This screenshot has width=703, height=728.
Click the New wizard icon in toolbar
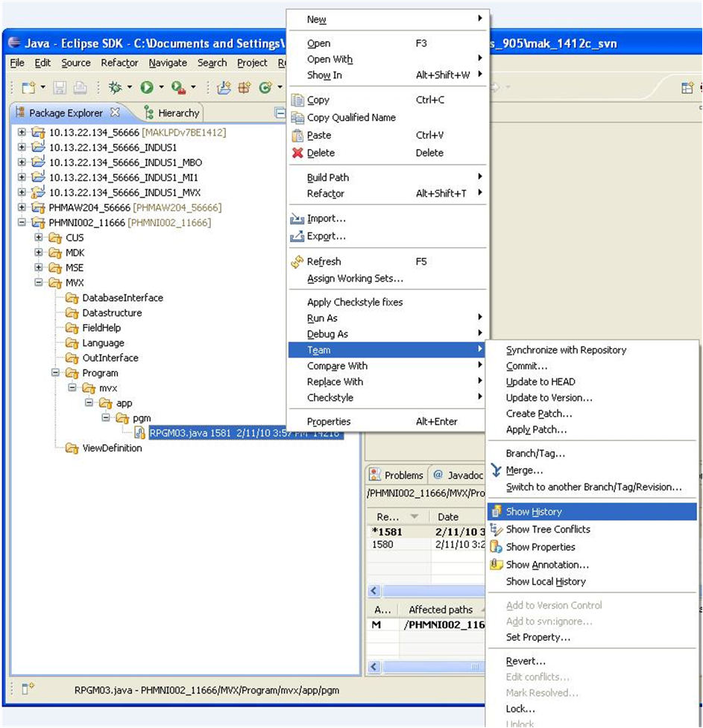(x=28, y=88)
